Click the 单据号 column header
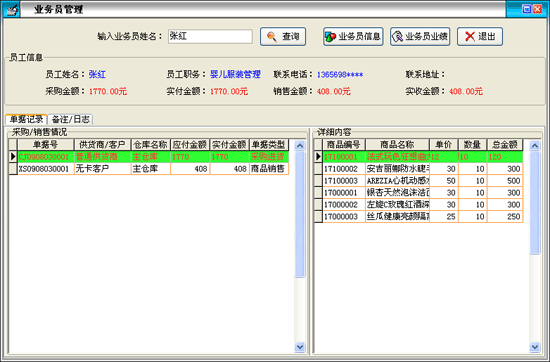Image resolution: width=550 pixels, height=362 pixels. [46, 145]
